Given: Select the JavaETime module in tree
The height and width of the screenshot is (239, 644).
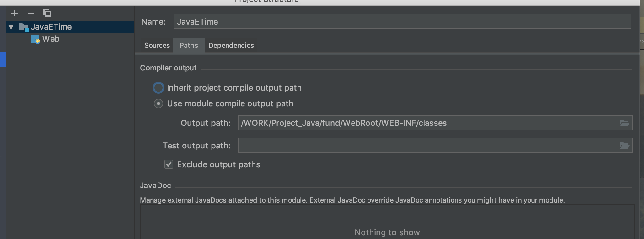Looking at the screenshot, I should tap(51, 27).
